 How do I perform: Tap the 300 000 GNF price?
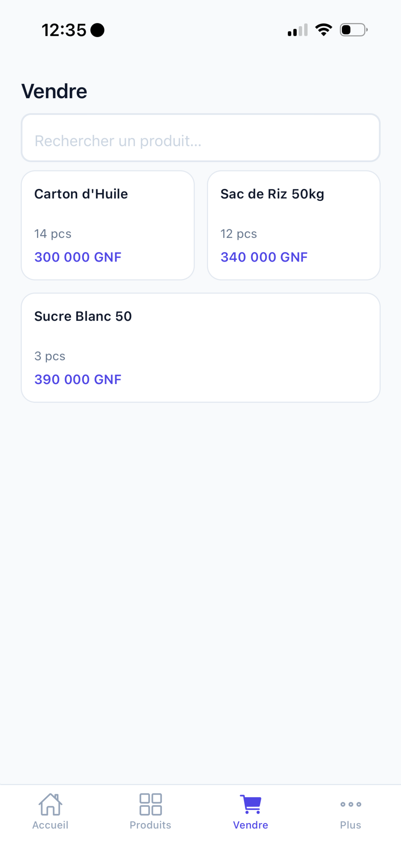coord(78,257)
